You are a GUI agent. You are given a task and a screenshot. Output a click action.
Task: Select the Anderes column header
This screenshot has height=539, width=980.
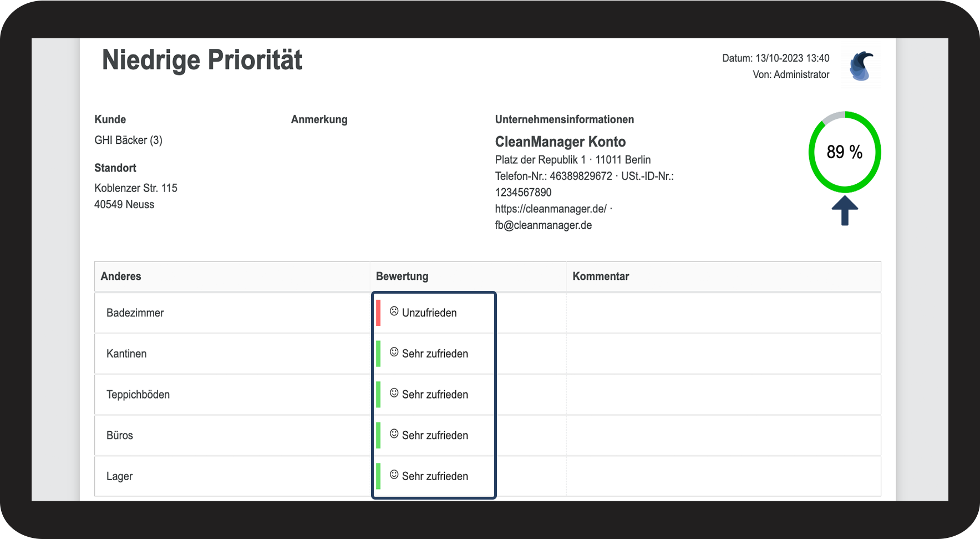pyautogui.click(x=121, y=276)
